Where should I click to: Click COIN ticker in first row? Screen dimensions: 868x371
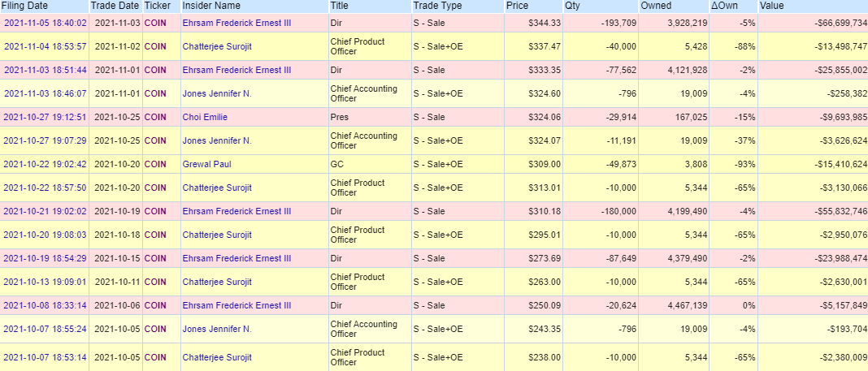[155, 24]
